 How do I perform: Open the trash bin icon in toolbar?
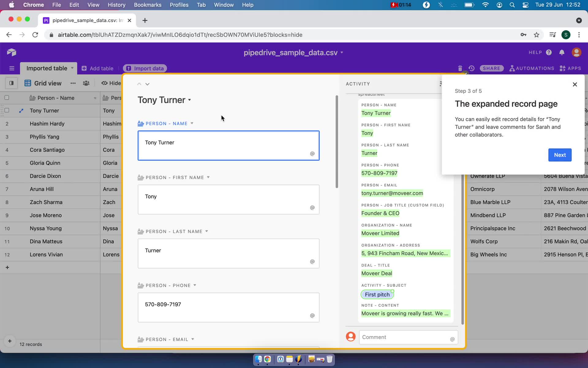tap(460, 68)
